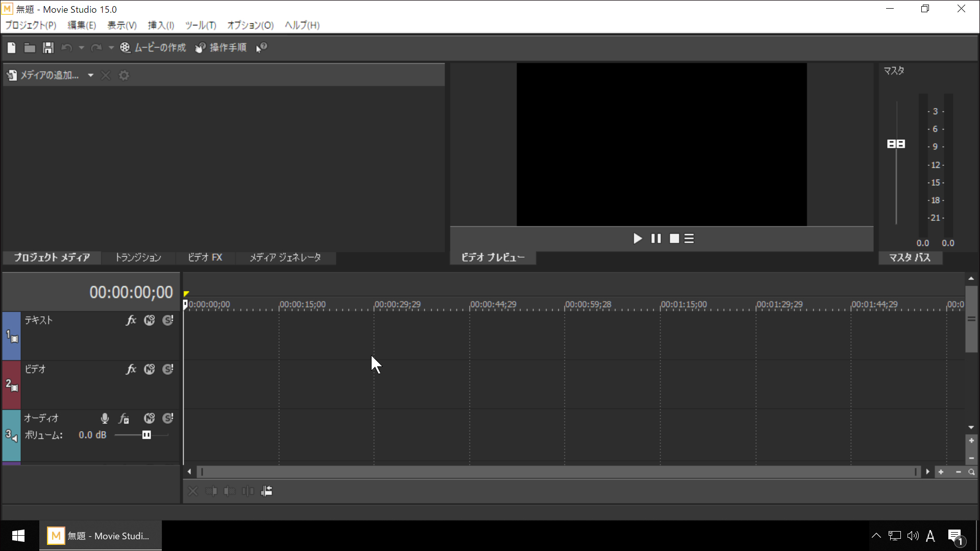The width and height of the screenshot is (980, 551).
Task: Open media properties gear icon
Action: [x=124, y=75]
